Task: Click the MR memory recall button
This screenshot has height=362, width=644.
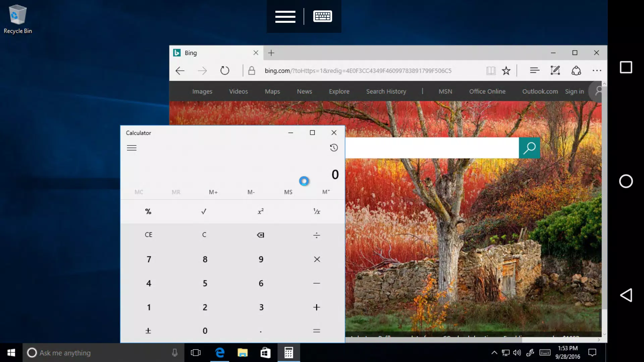Action: [x=176, y=191]
